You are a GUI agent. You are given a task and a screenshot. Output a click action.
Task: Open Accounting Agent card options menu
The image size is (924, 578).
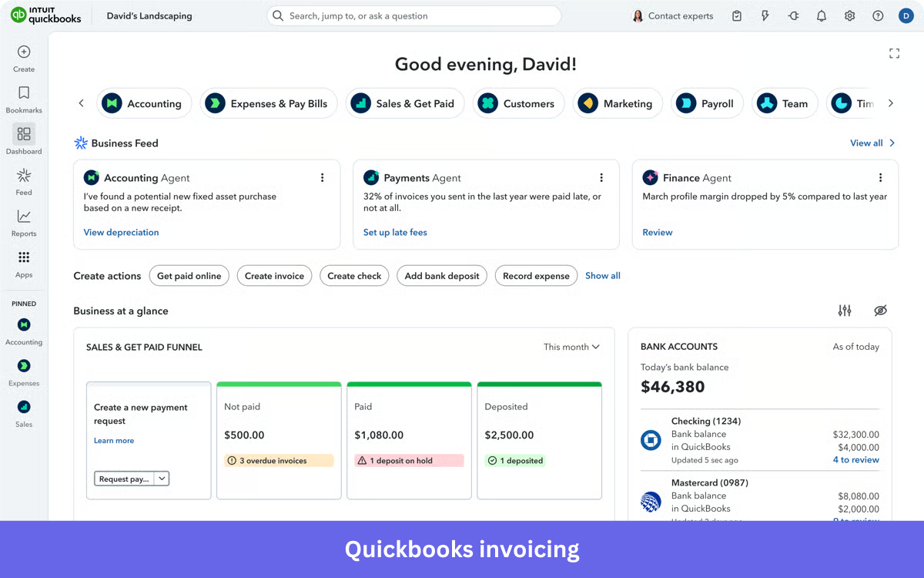(x=323, y=177)
